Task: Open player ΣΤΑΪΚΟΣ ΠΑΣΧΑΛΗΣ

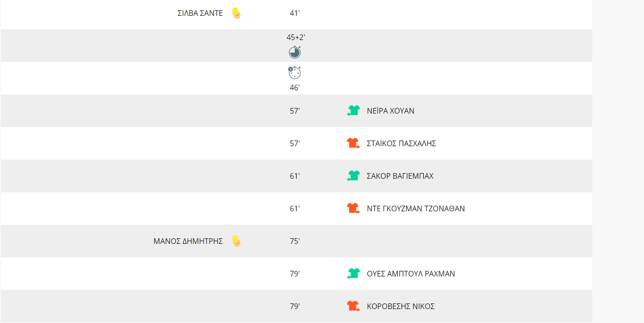Action: tap(401, 144)
